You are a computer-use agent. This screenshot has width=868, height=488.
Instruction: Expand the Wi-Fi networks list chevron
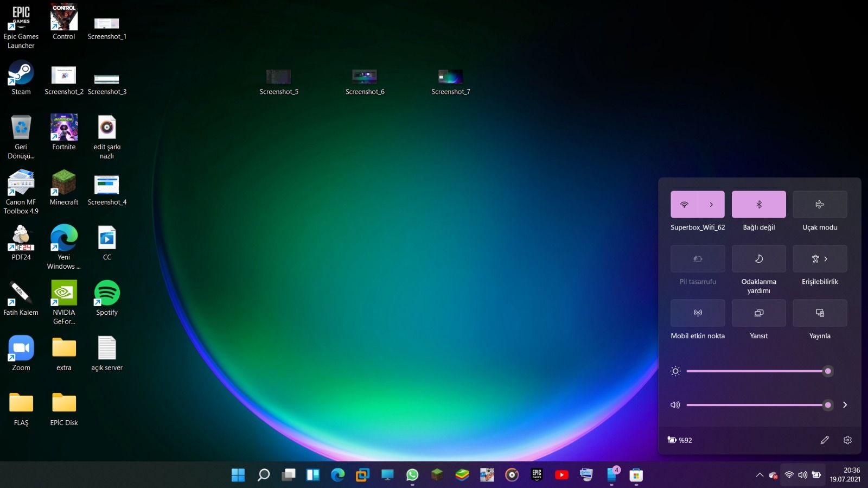711,205
